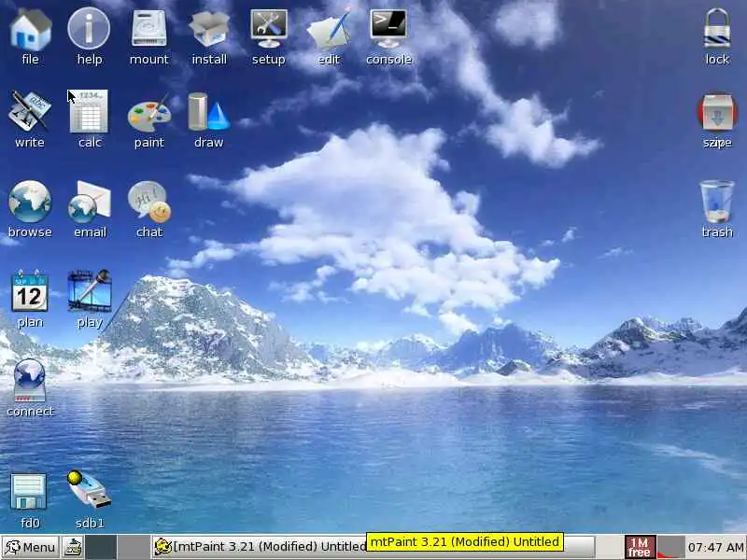Restore mtPaint 3.21 window from taskbar

tap(373, 547)
